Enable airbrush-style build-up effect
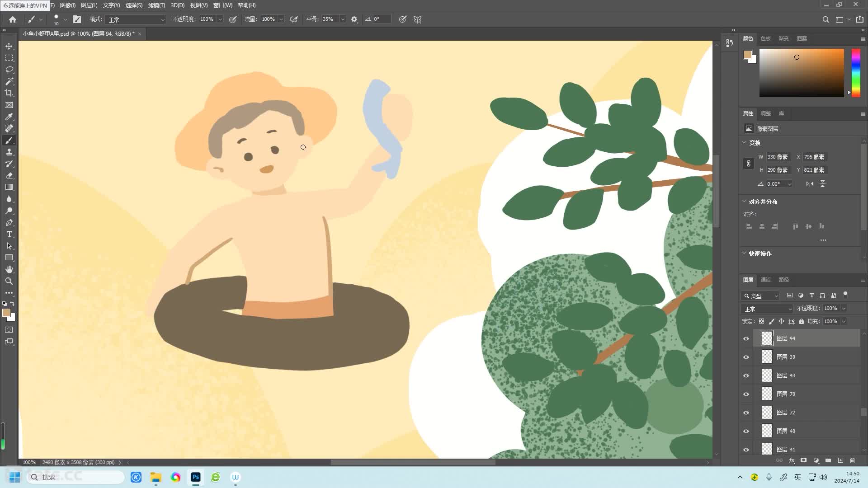 coord(294,19)
